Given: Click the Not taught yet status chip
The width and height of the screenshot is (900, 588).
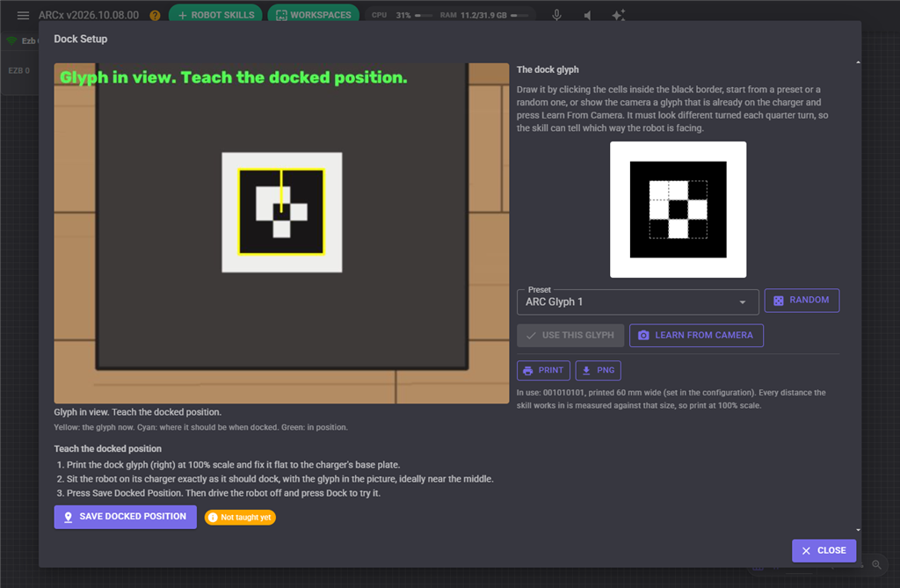Looking at the screenshot, I should click(x=240, y=518).
